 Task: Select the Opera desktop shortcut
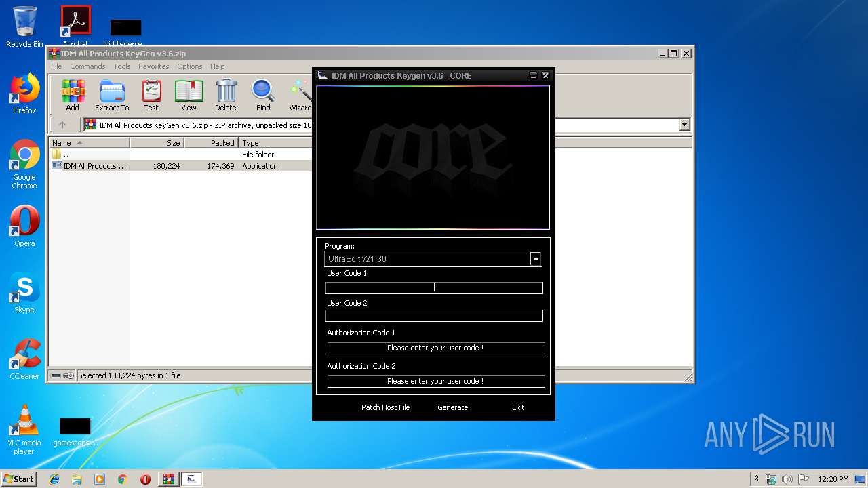24,226
